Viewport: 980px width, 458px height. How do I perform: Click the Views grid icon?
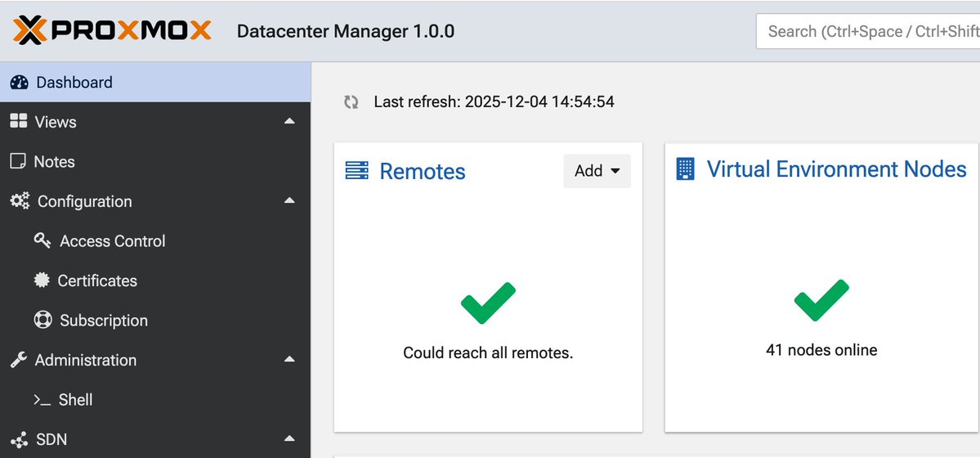point(19,121)
